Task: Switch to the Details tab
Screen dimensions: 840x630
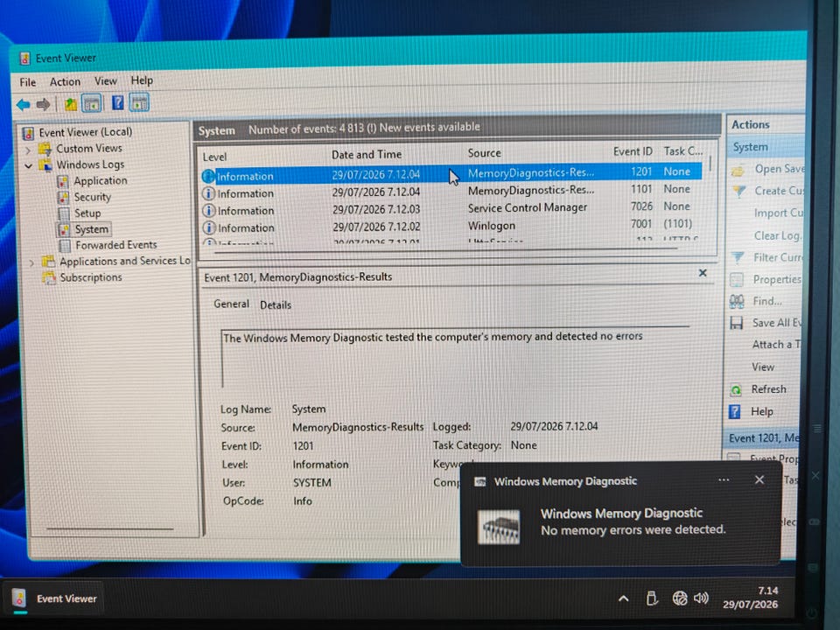Action: point(276,304)
